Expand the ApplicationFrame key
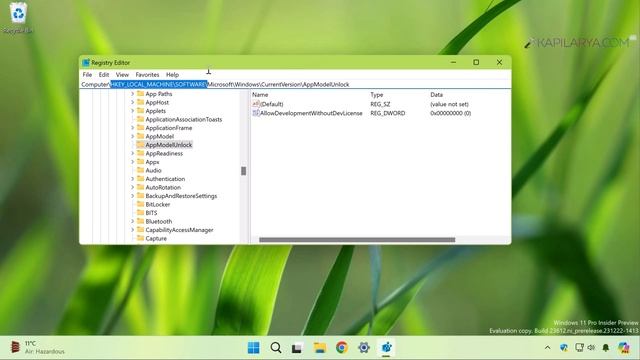This screenshot has width=640, height=360. click(x=133, y=128)
